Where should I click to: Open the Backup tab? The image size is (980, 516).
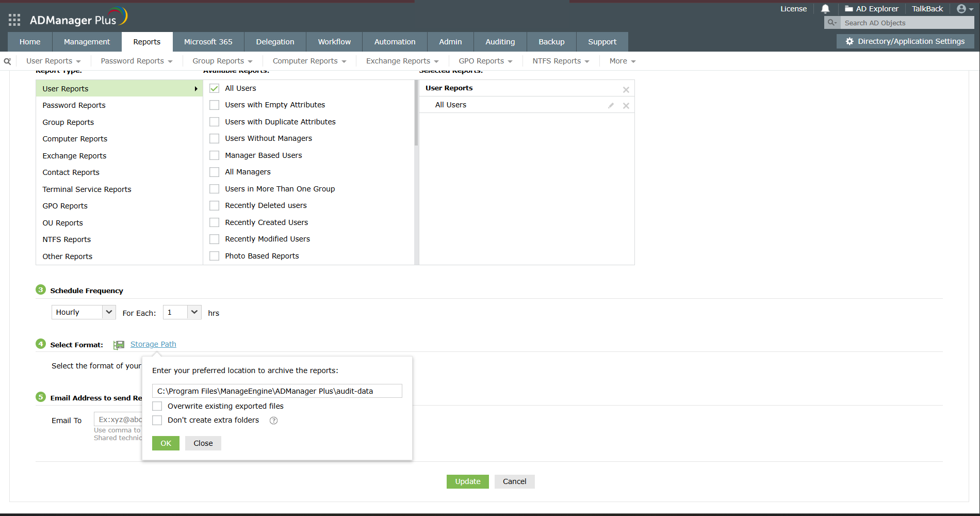click(x=551, y=42)
